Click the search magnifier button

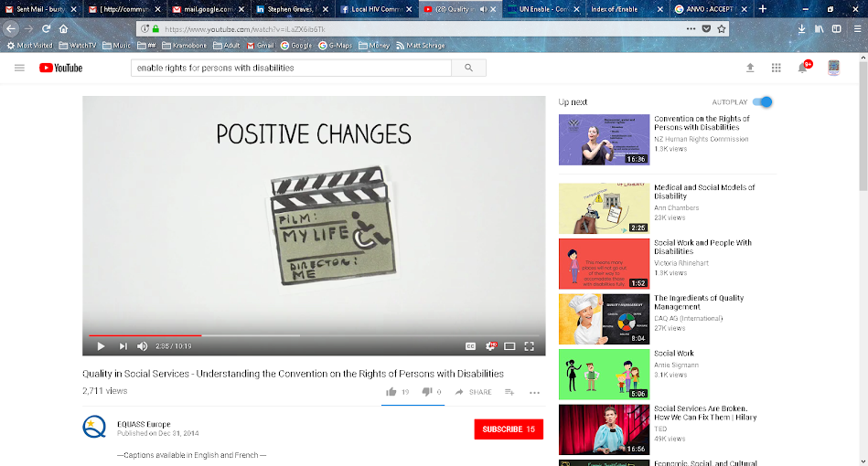[x=469, y=68]
